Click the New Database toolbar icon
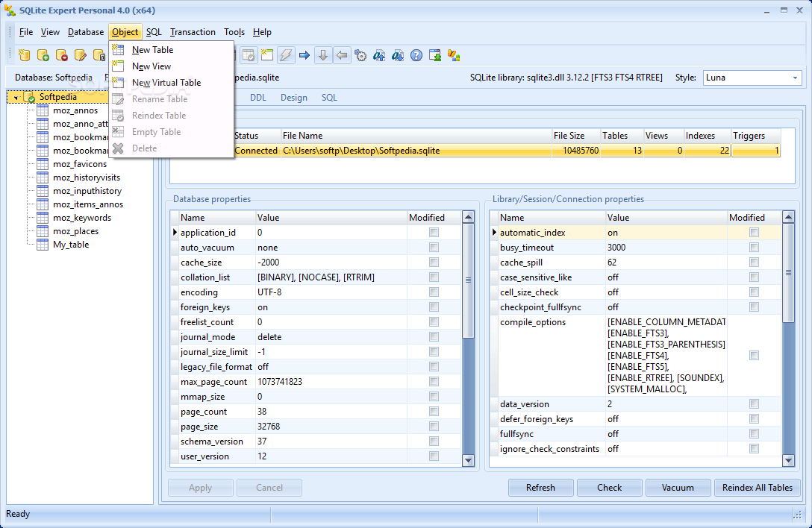This screenshot has height=528, width=812. click(25, 55)
